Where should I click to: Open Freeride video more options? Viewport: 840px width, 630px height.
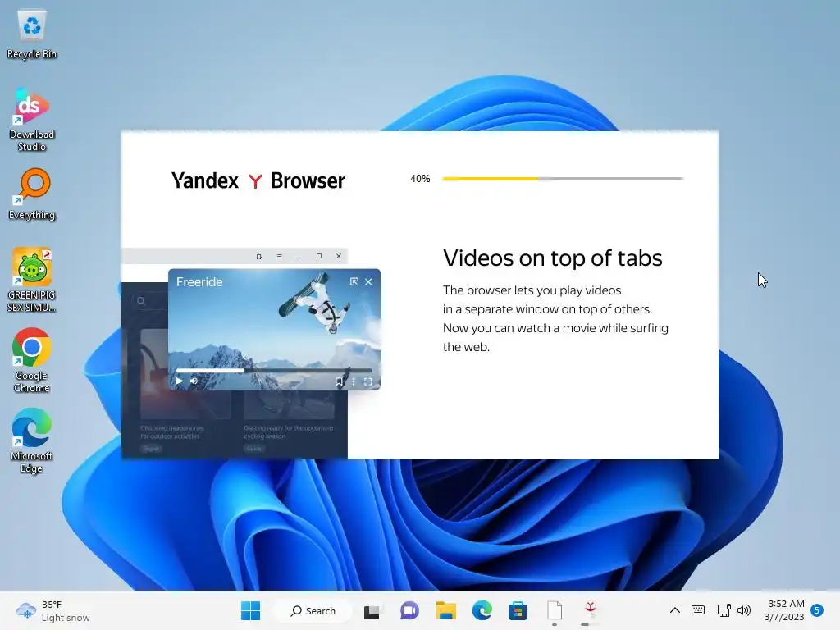(x=353, y=381)
